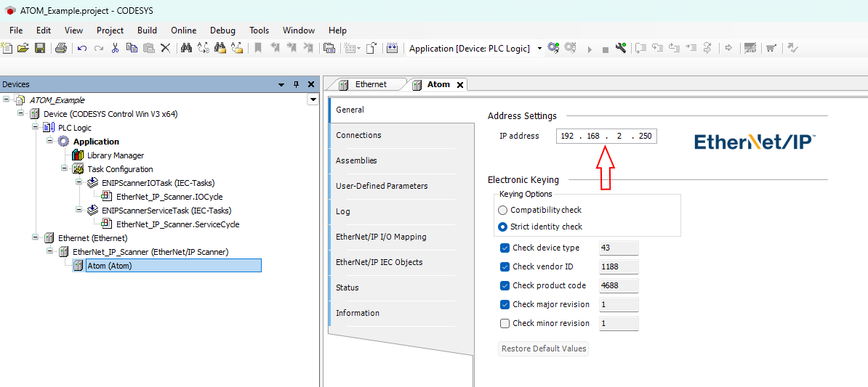Open Find with binoculars icon
The height and width of the screenshot is (387, 868).
[187, 48]
